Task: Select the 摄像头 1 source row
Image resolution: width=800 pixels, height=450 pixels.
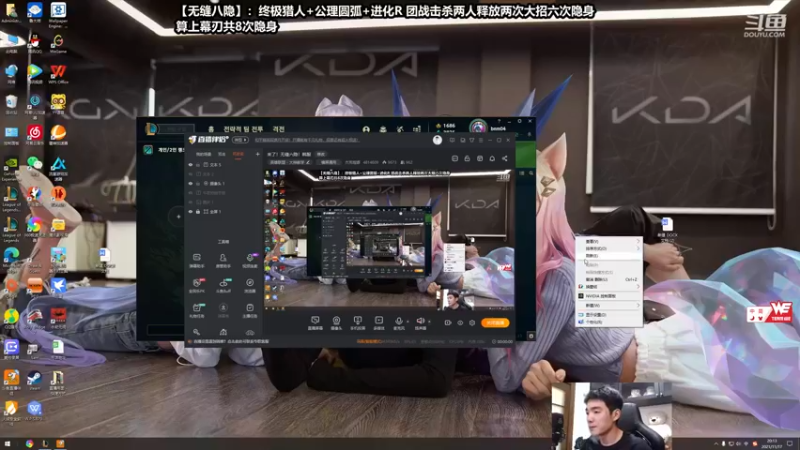Action: (x=224, y=183)
